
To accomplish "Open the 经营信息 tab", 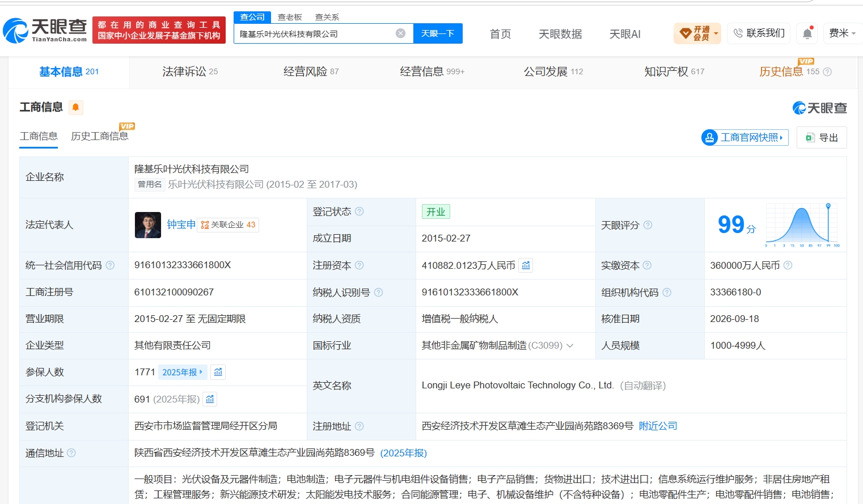I will click(432, 72).
